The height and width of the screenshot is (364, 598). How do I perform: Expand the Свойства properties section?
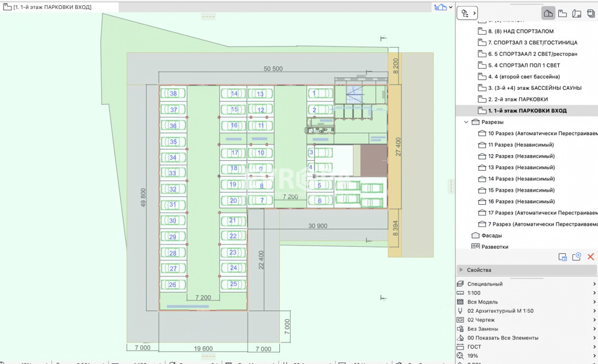pyautogui.click(x=461, y=270)
